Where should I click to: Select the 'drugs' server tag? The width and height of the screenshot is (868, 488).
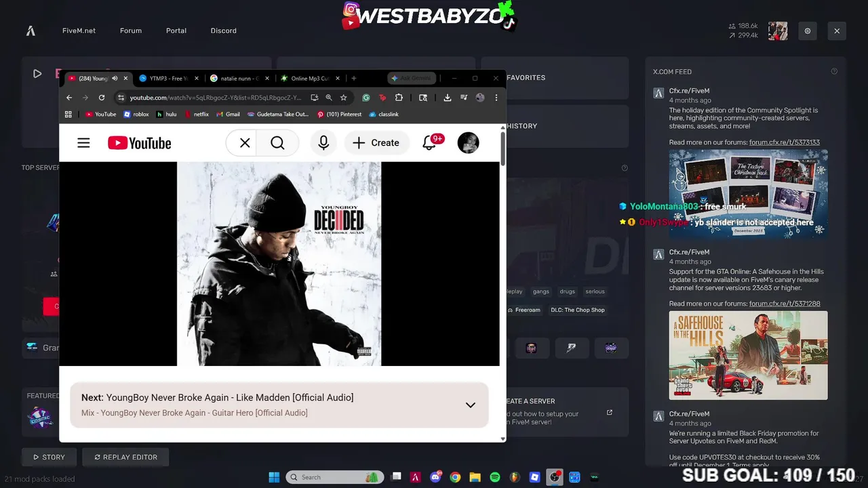click(x=567, y=291)
